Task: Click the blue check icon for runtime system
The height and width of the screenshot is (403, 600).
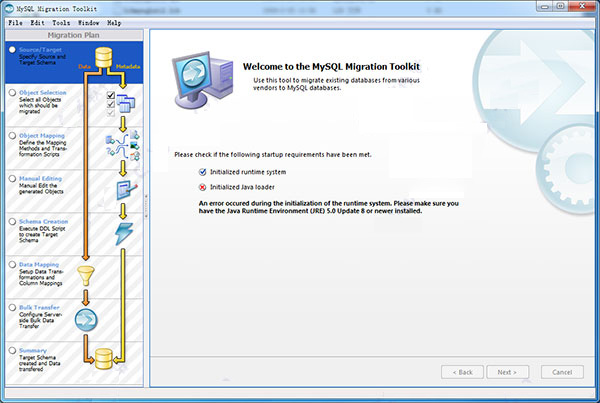Action: click(202, 172)
